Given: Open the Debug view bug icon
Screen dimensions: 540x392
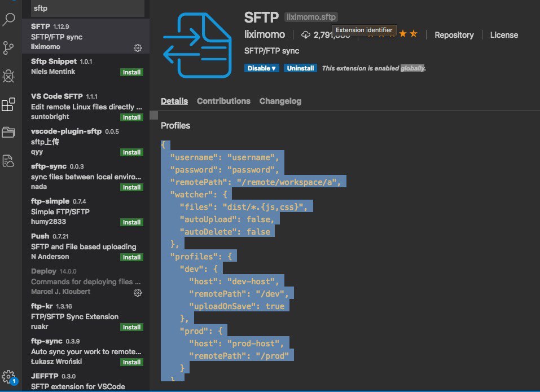Looking at the screenshot, I should click(x=8, y=76).
